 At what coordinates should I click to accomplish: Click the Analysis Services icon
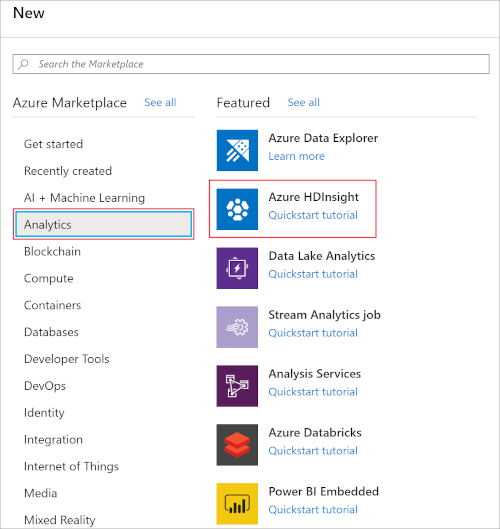[237, 386]
